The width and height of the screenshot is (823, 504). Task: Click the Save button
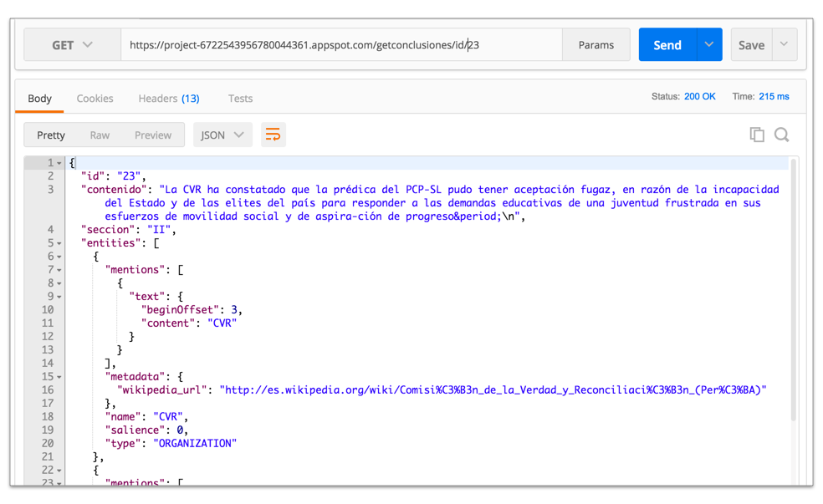coord(750,45)
